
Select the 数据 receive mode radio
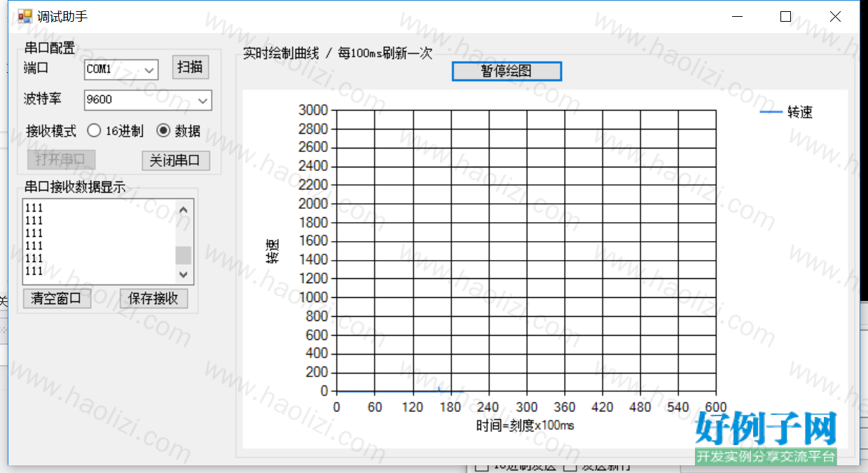[x=163, y=131]
